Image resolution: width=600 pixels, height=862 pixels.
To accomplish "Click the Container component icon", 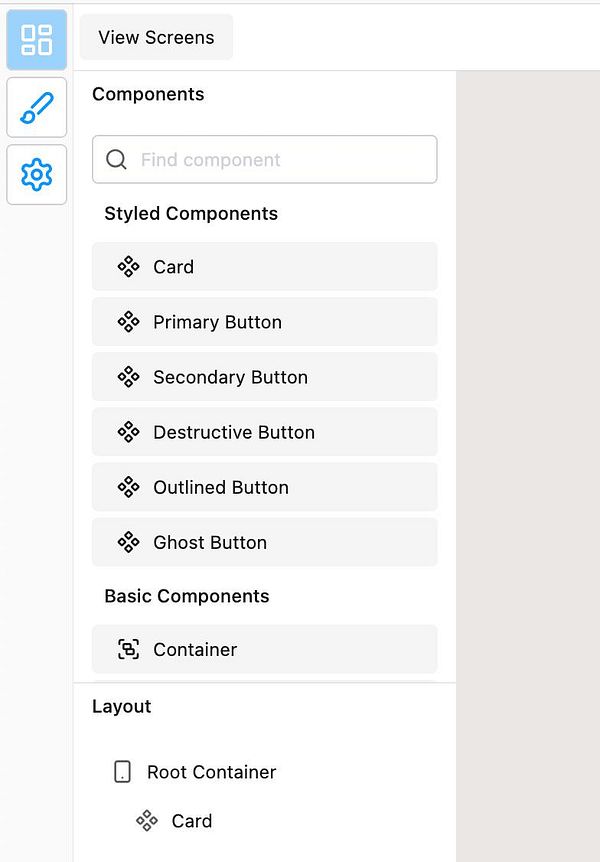I will click(x=129, y=649).
